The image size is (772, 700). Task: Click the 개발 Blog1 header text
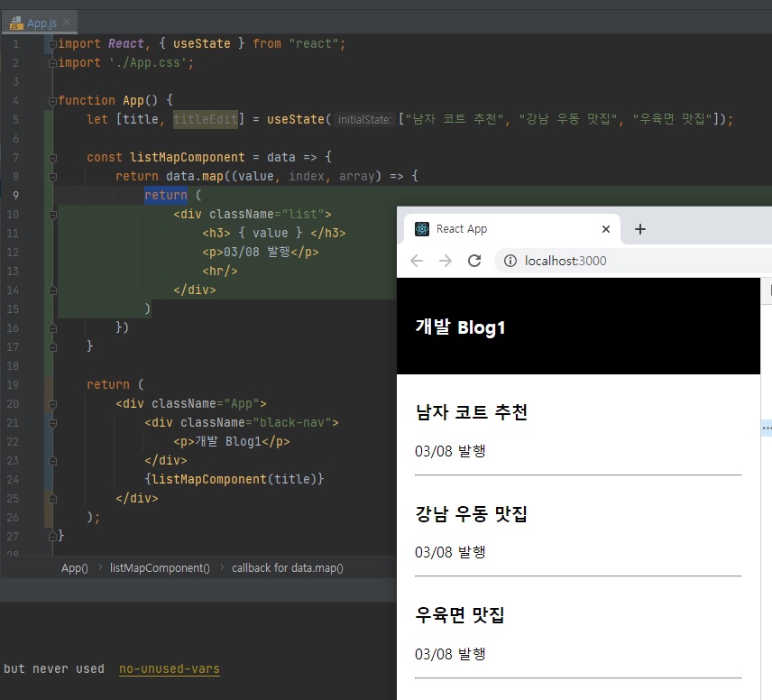coord(460,327)
